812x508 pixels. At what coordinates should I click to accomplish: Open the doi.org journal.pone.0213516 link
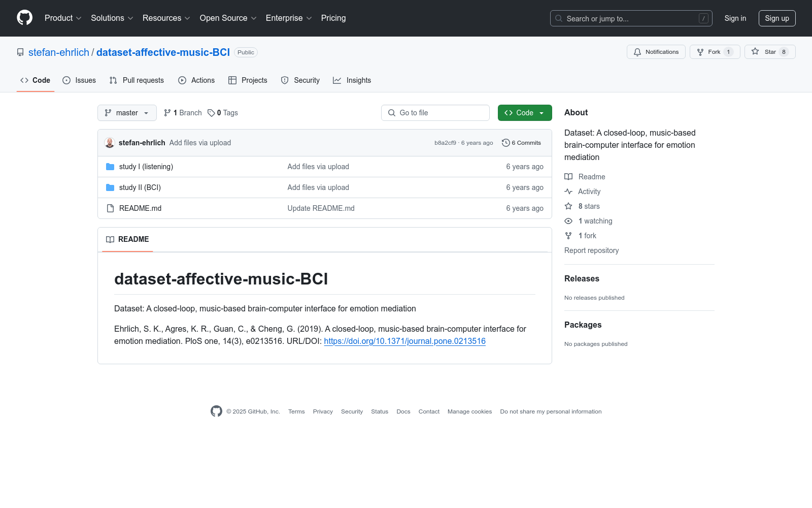(x=405, y=341)
